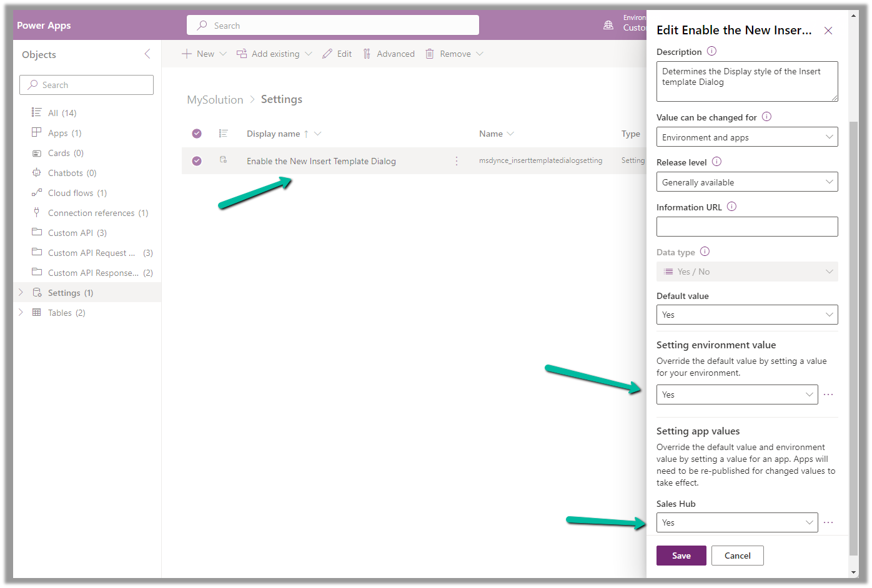Open the Value can be changed for dropdown
872x588 pixels.
746,137
